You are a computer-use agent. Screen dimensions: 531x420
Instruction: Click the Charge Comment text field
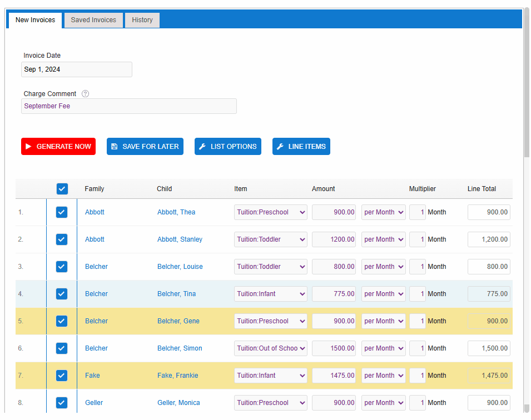(129, 106)
